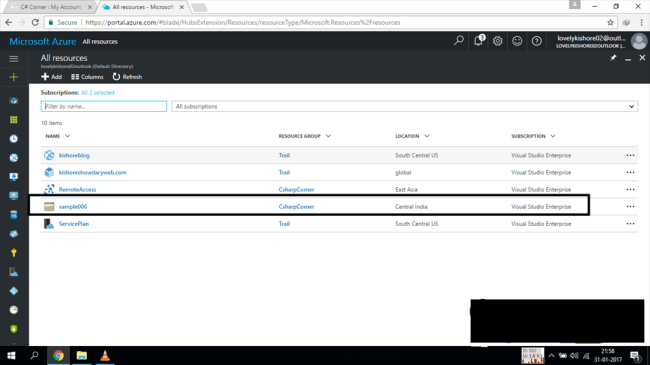
Task: Open the resource groups cube icon in the sidebar
Action: point(14,101)
